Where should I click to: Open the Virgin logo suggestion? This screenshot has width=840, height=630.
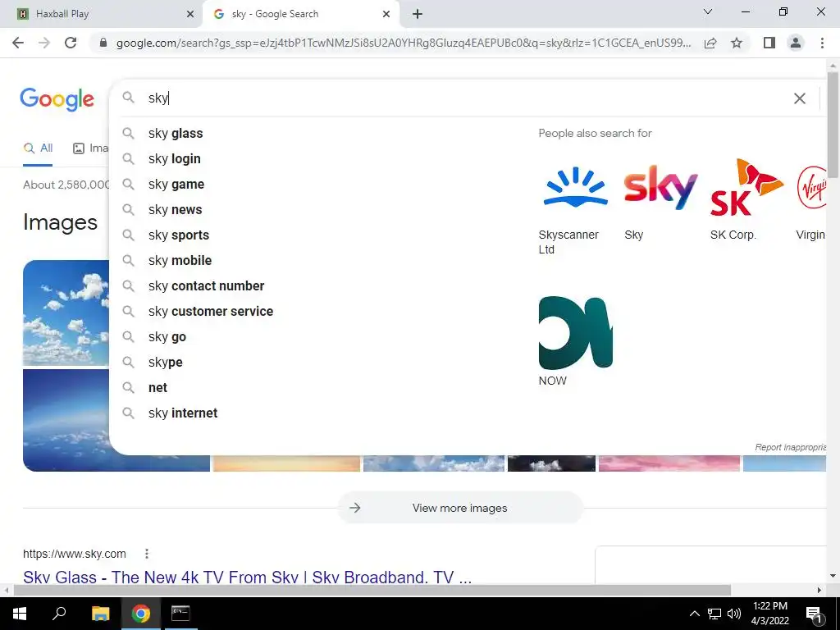(811, 188)
